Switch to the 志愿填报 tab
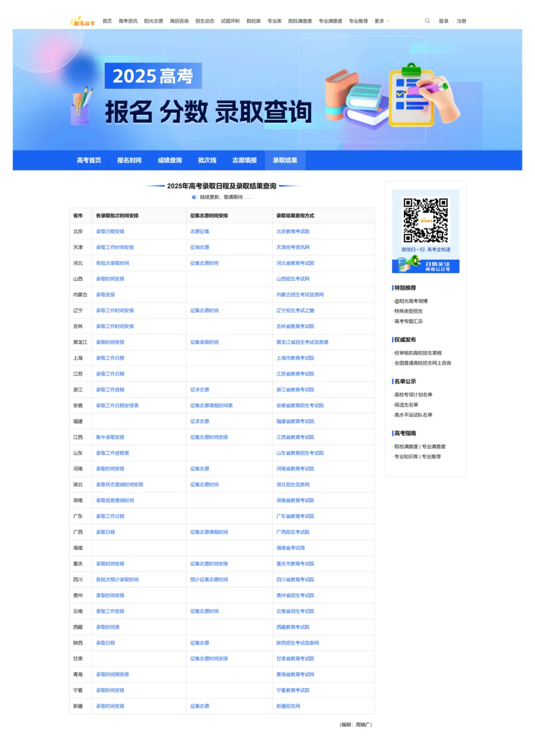This screenshot has width=535, height=756. coord(245,160)
